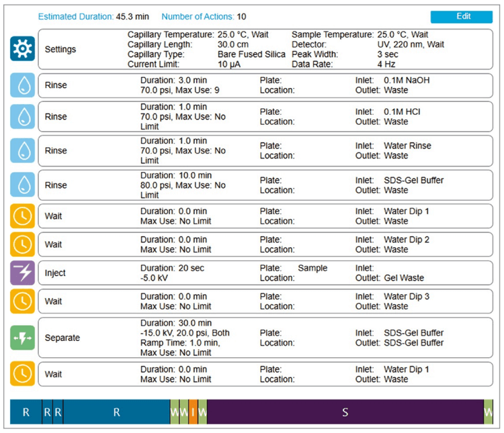Click the Capillary Length 30.0 cm value
The width and height of the screenshot is (504, 433).
(x=233, y=44)
